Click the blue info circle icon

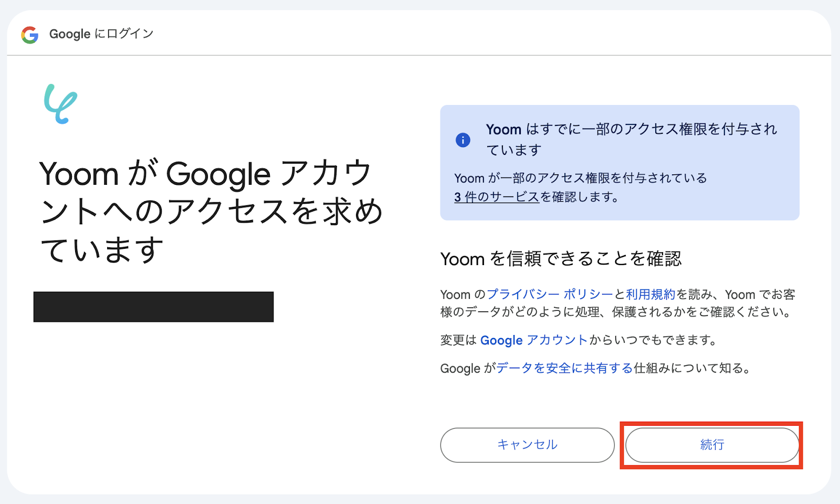coord(463,140)
